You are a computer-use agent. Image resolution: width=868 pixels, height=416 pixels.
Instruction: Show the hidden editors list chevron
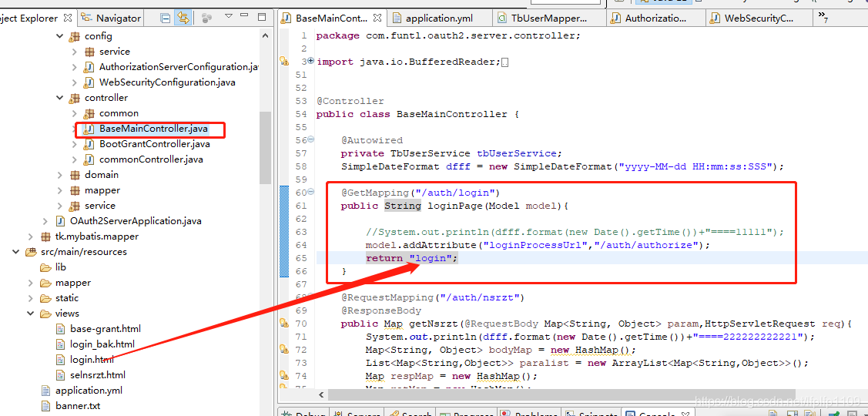tap(822, 17)
